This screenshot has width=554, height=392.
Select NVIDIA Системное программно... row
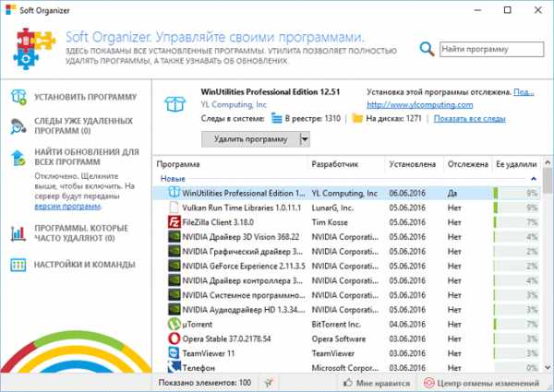tap(346, 295)
